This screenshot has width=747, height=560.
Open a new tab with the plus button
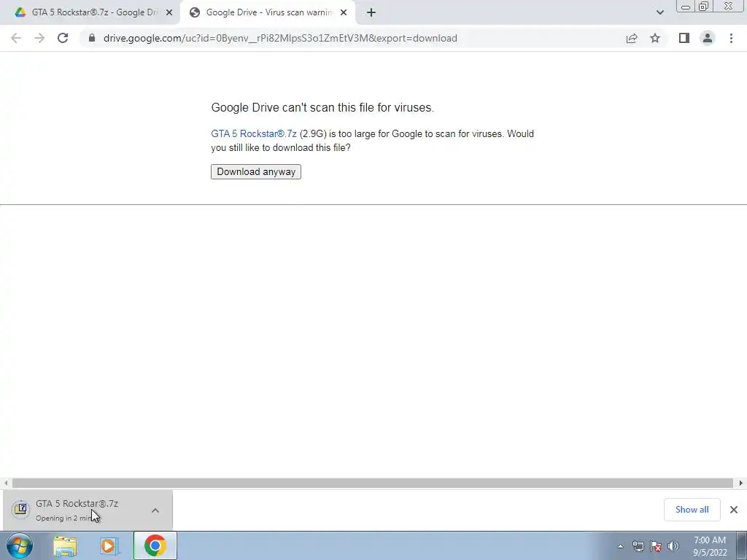371,12
